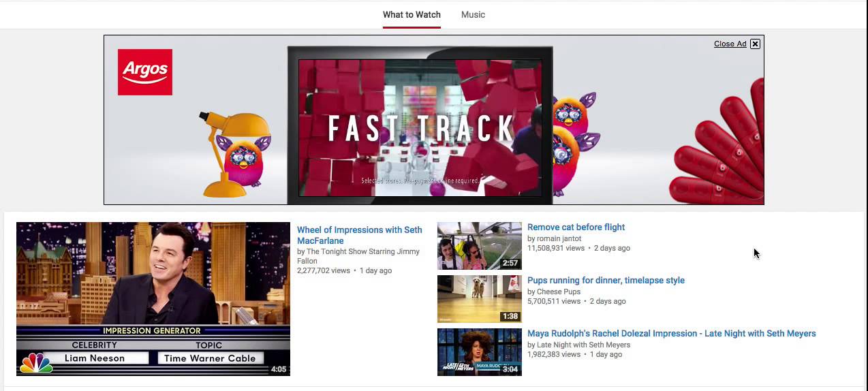Open Late Night with Seth Meyers channel
Image resolution: width=868 pixels, height=391 pixels.
click(584, 345)
